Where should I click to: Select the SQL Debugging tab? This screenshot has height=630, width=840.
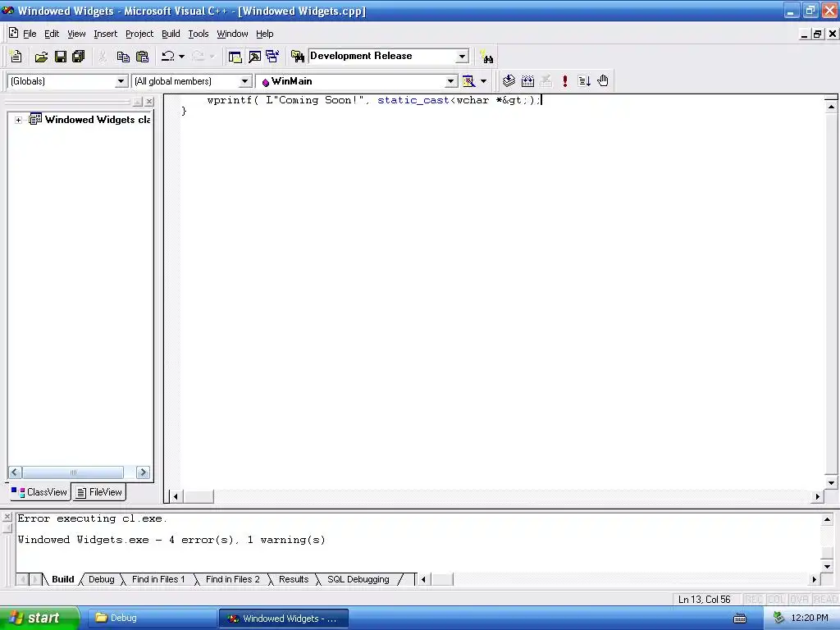tap(358, 579)
